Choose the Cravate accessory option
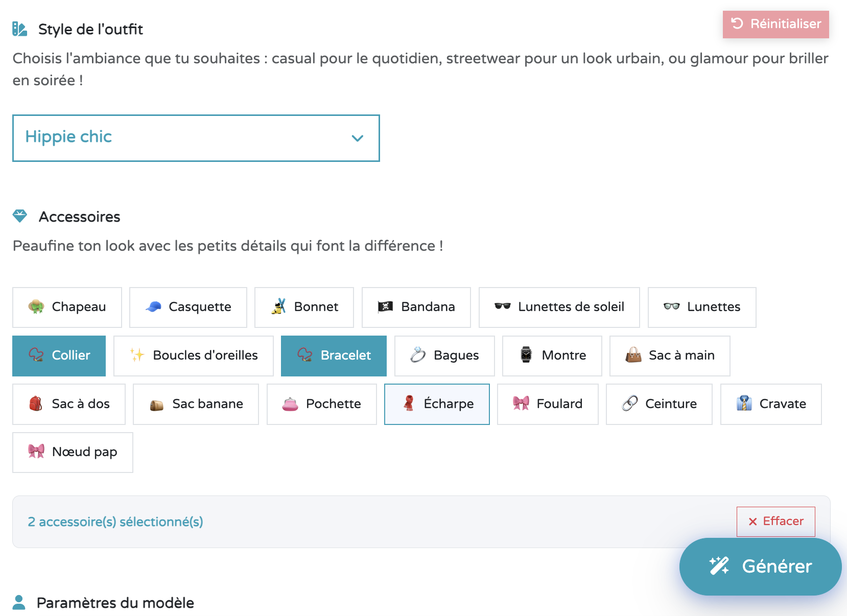This screenshot has width=847, height=616. (x=770, y=404)
